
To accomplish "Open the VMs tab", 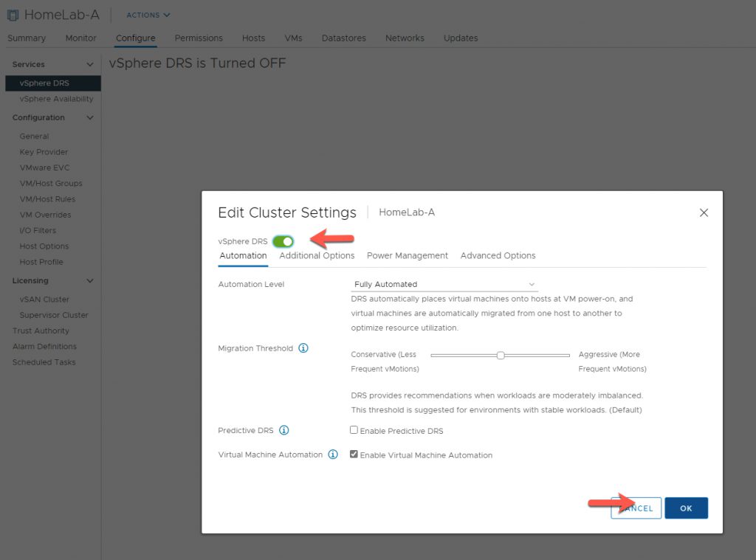I will click(293, 38).
